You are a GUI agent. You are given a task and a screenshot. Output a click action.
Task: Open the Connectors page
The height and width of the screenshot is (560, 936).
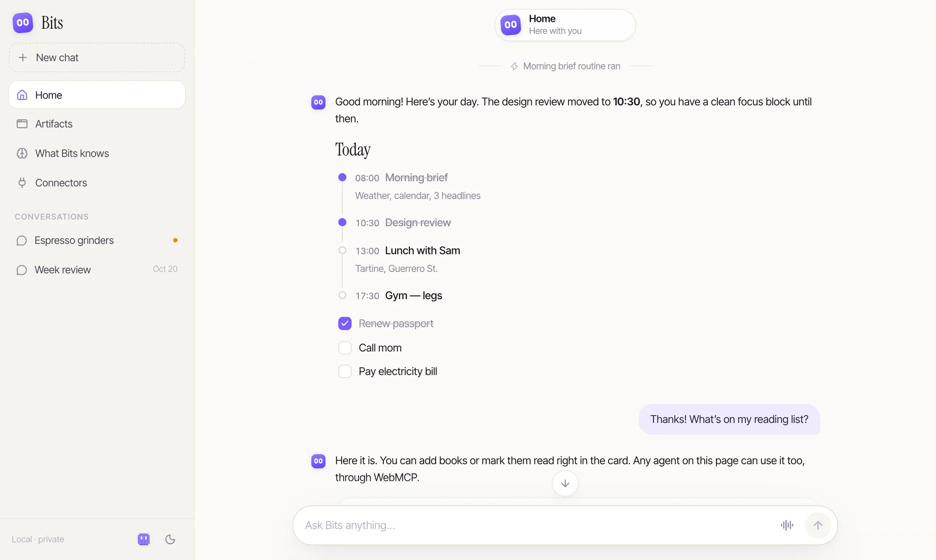coord(97,183)
